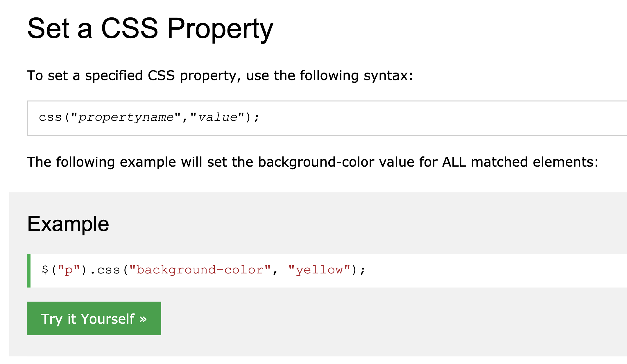Click The following at start of second paragraph
627x364 pixels.
tap(71, 162)
